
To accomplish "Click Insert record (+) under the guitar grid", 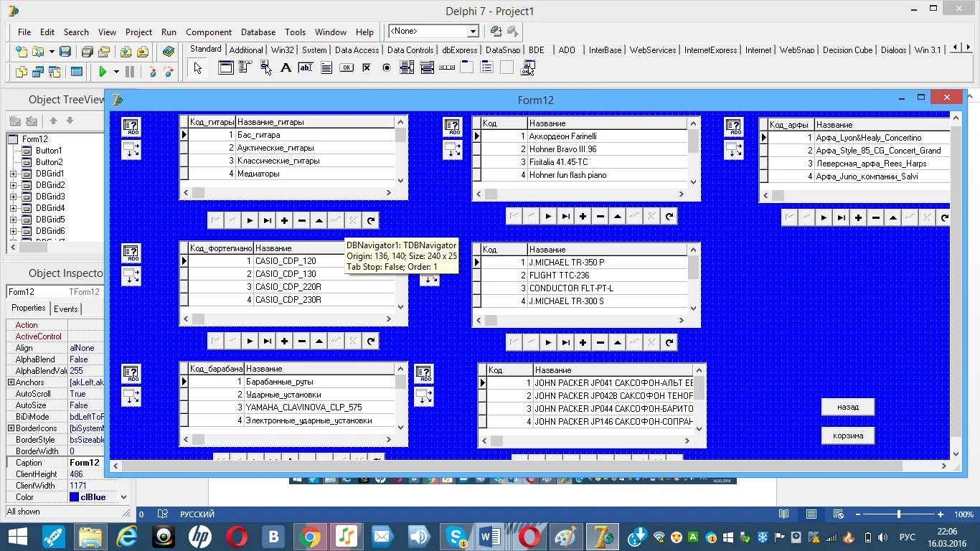I will (285, 221).
